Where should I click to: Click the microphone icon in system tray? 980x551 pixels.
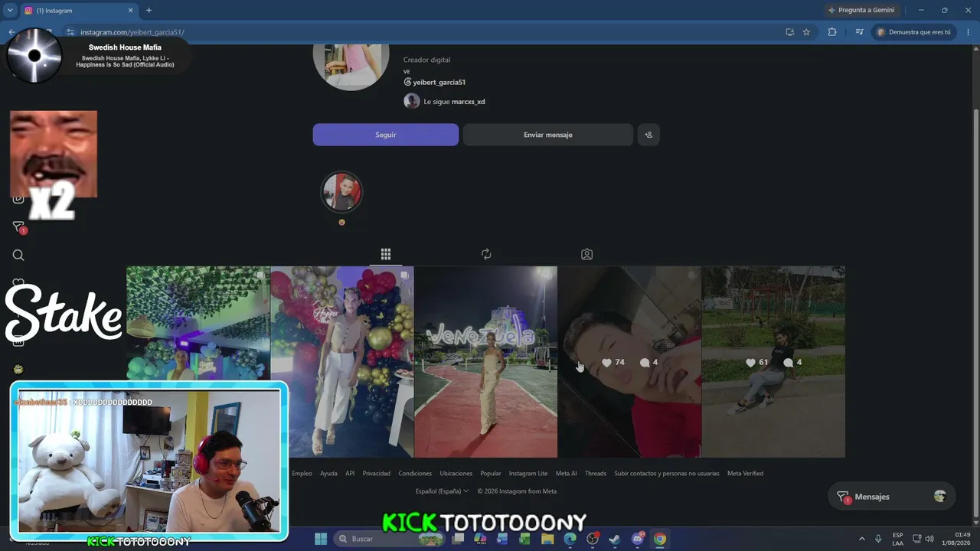point(878,539)
